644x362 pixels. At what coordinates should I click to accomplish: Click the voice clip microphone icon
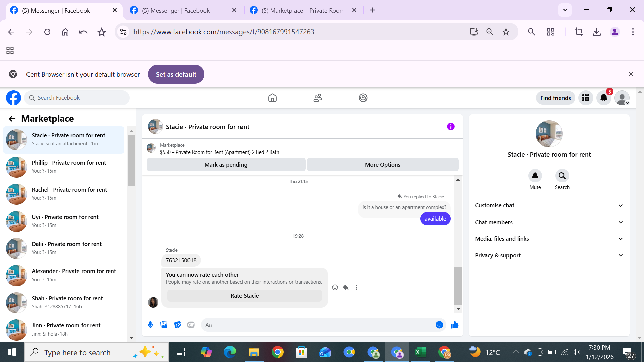[150, 325]
